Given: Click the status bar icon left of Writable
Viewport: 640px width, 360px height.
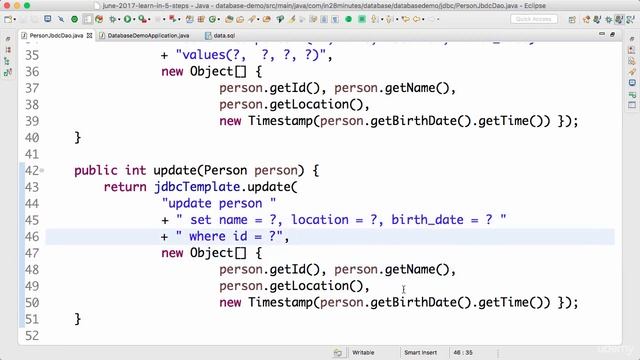Looking at the screenshot, I should [338, 352].
